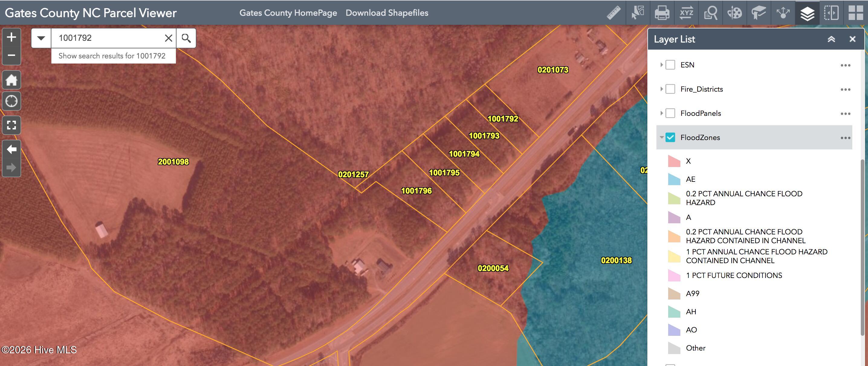Open the Select features tool
This screenshot has height=366, width=868.
coord(638,13)
